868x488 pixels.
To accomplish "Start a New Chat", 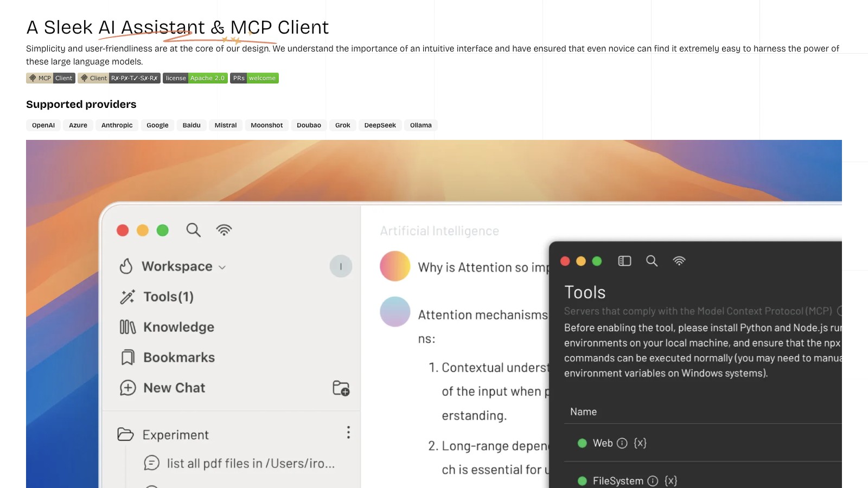I will click(x=174, y=388).
